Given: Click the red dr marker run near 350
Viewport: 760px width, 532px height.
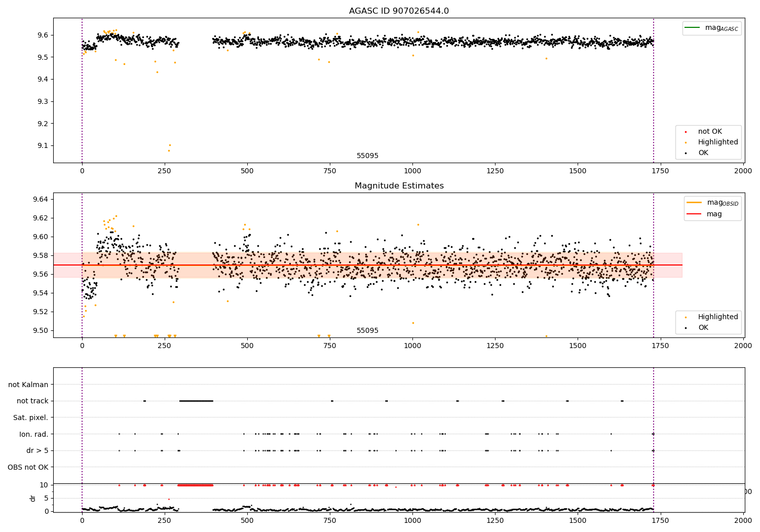Looking at the screenshot, I should click(x=195, y=485).
